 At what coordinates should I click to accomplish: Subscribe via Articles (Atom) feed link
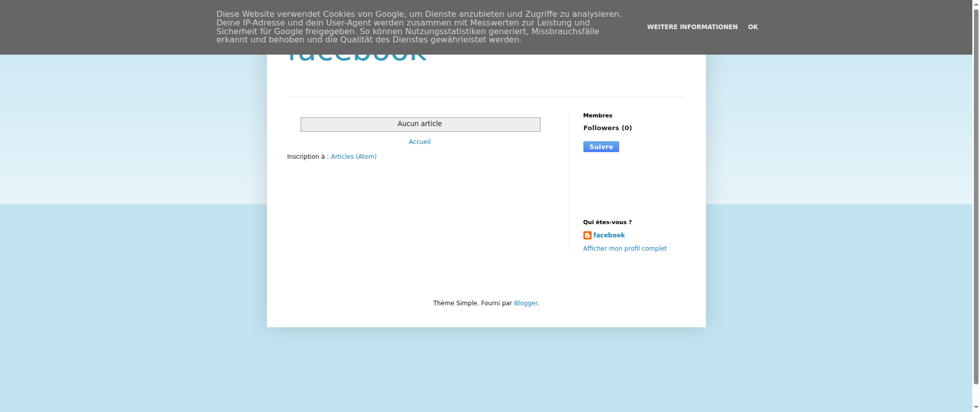point(354,157)
